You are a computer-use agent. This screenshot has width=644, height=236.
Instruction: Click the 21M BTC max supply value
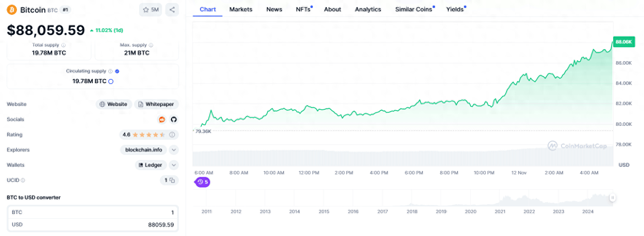(137, 53)
